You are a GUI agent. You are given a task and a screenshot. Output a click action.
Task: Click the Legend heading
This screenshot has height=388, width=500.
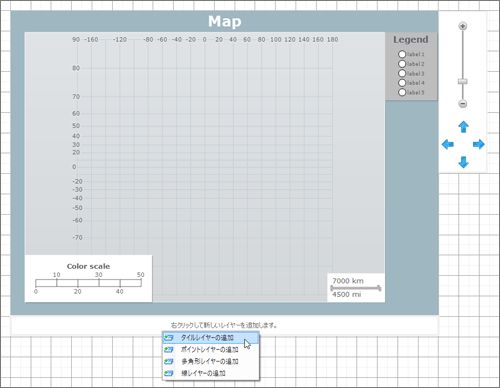[x=411, y=39]
